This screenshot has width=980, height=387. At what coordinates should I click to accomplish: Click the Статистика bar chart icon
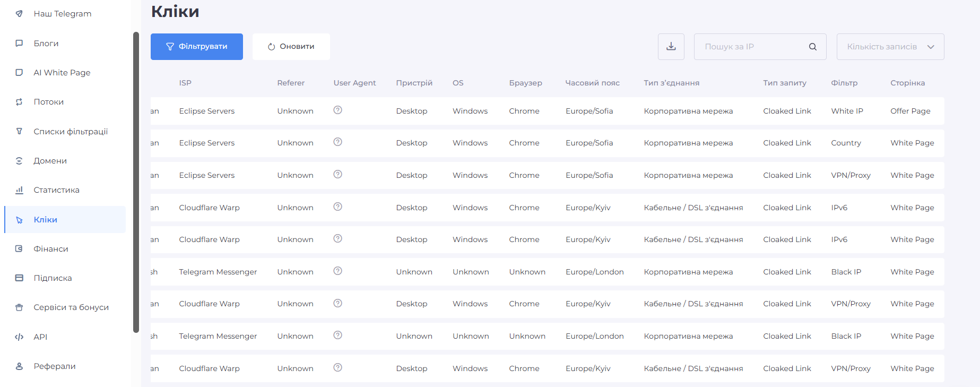tap(19, 190)
